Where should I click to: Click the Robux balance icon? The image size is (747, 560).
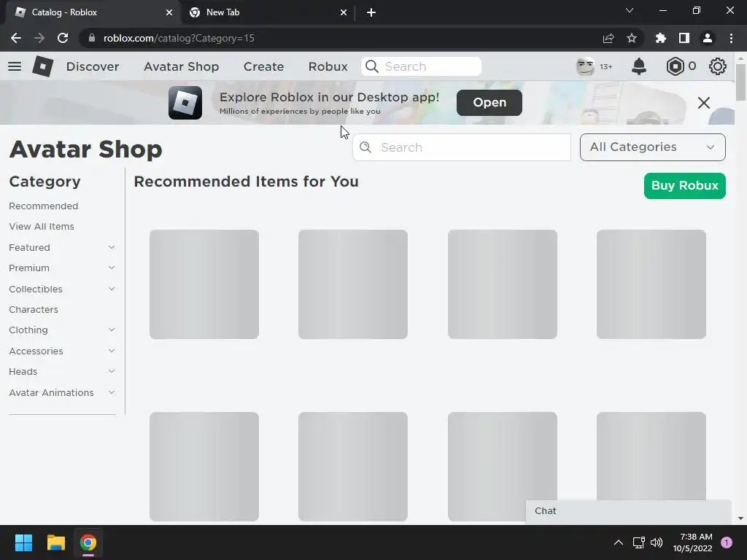[675, 66]
